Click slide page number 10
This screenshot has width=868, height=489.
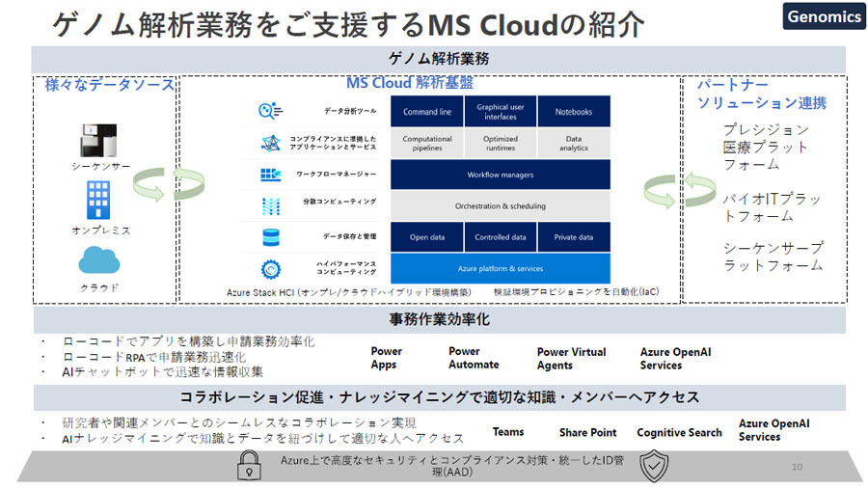pyautogui.click(x=798, y=467)
